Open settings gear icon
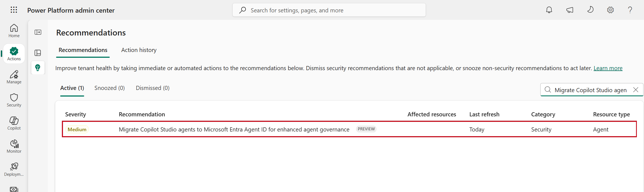 pyautogui.click(x=610, y=10)
